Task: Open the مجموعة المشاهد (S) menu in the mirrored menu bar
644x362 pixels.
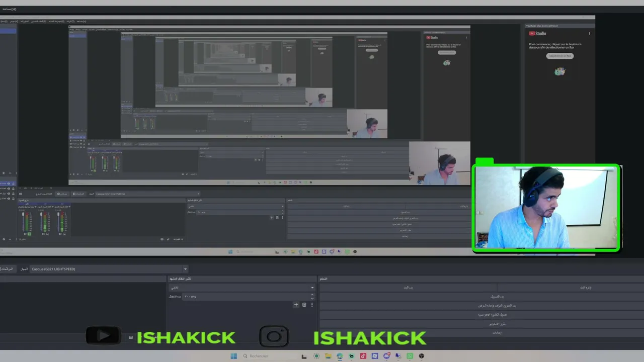Action: tap(55, 22)
